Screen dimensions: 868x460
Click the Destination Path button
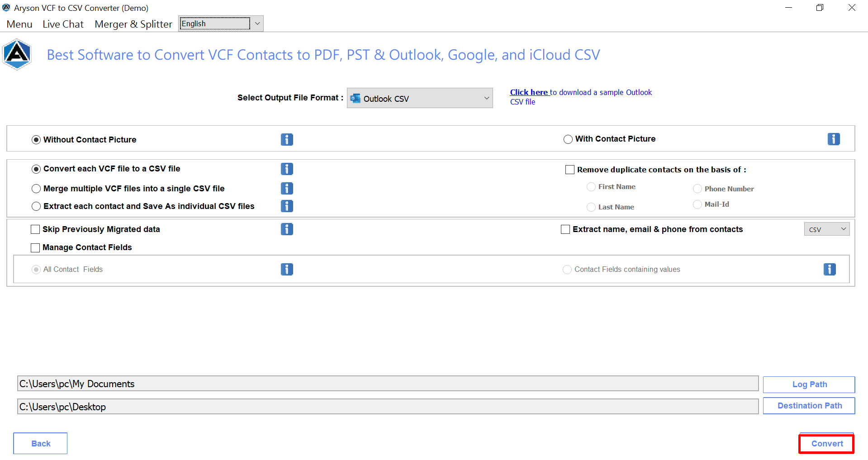[x=809, y=406]
